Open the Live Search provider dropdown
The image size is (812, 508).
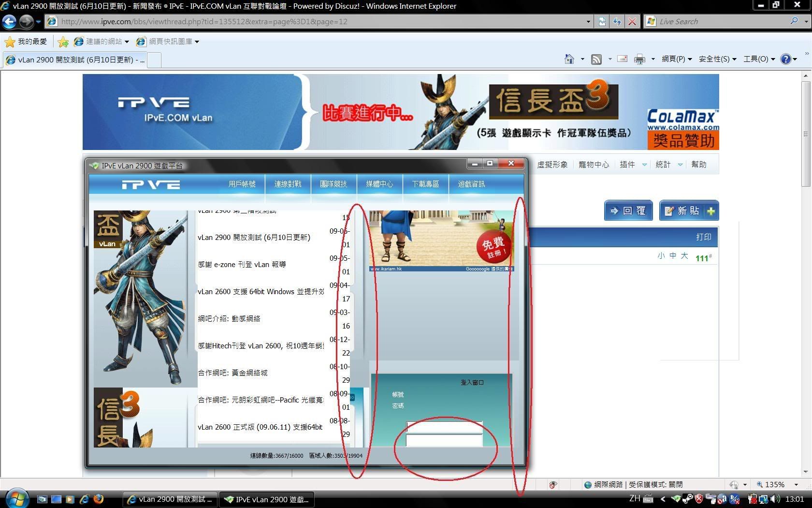pos(806,21)
